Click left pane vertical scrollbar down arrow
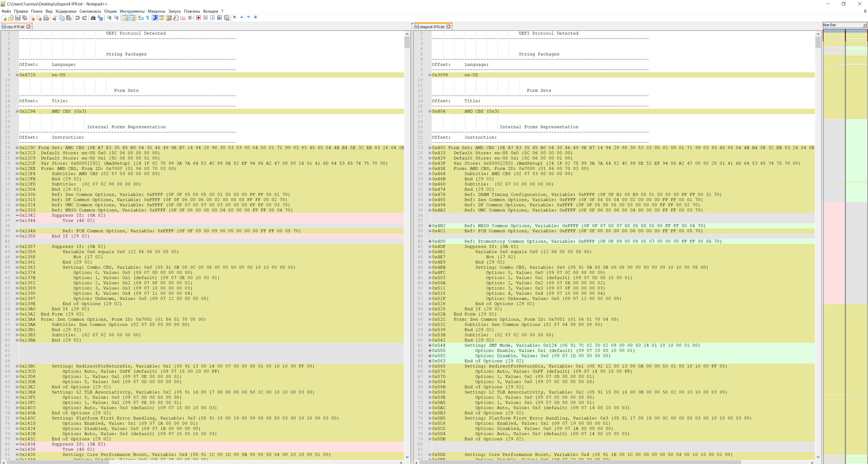The height and width of the screenshot is (464, 868). coord(407,457)
